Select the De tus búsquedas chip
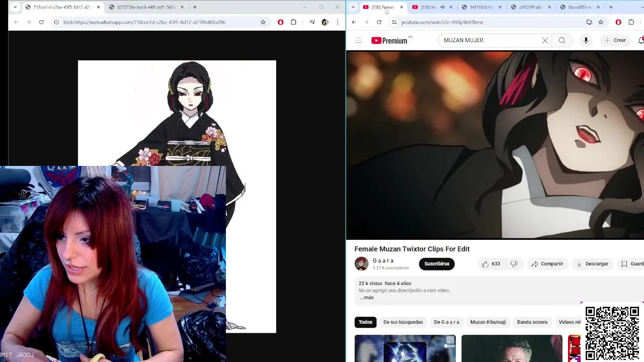Image resolution: width=644 pixels, height=362 pixels. 403,322
